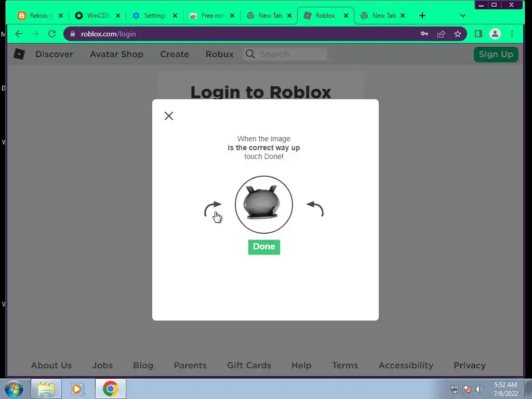Open the Jobs footer link
The height and width of the screenshot is (399, 532).
(102, 365)
